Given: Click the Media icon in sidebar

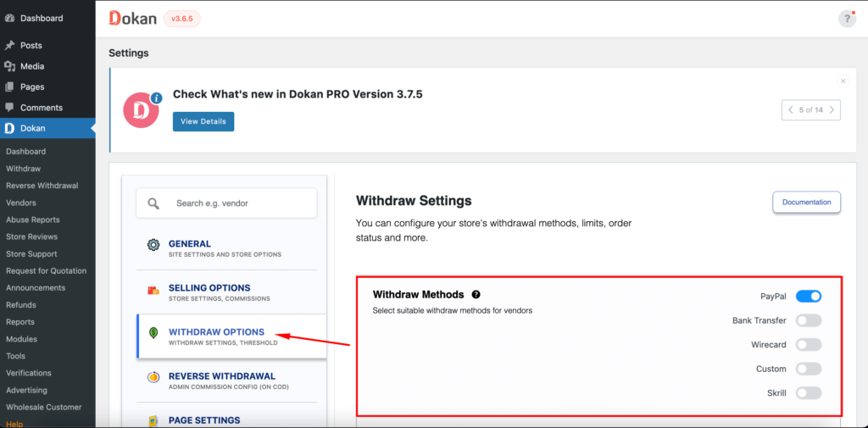Looking at the screenshot, I should pyautogui.click(x=9, y=66).
